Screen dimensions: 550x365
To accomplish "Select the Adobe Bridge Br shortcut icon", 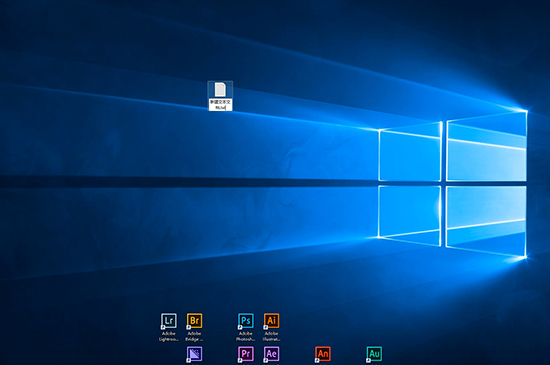I will point(194,320).
